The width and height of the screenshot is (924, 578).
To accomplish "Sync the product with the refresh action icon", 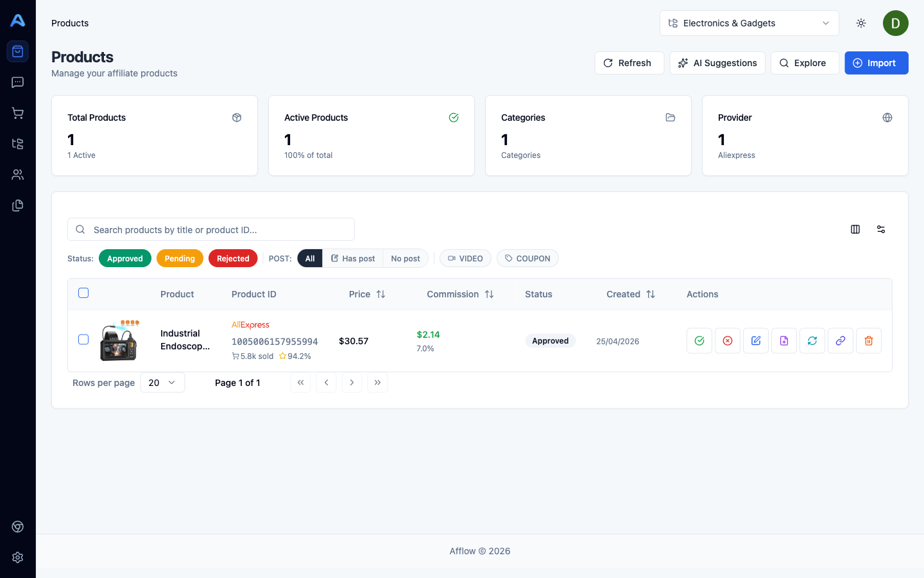I will click(x=812, y=340).
